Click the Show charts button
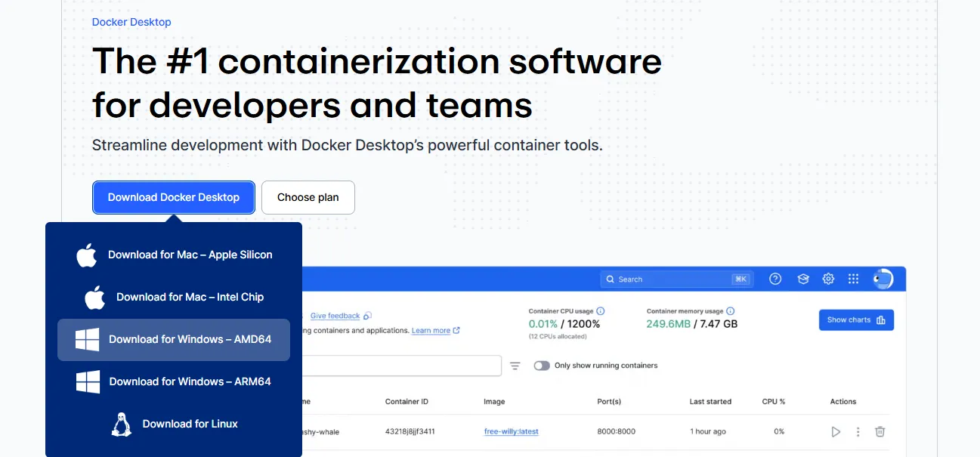The width and height of the screenshot is (980, 457). pos(857,320)
